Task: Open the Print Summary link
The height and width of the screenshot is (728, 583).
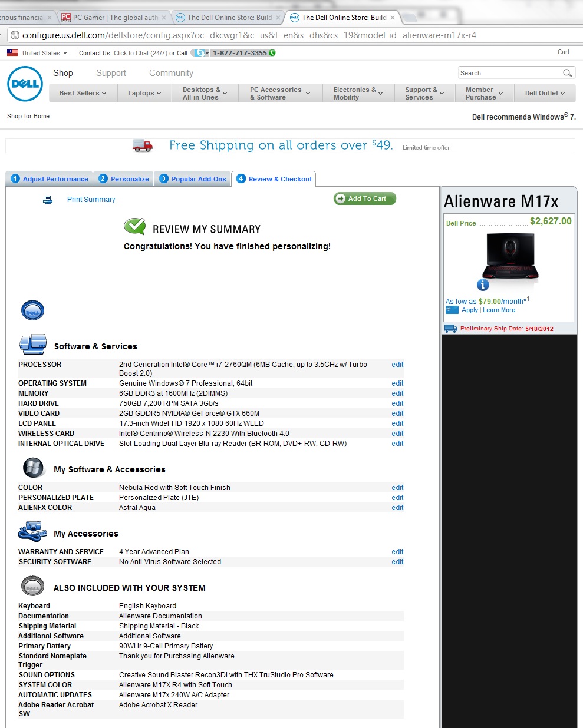Action: 91,200
